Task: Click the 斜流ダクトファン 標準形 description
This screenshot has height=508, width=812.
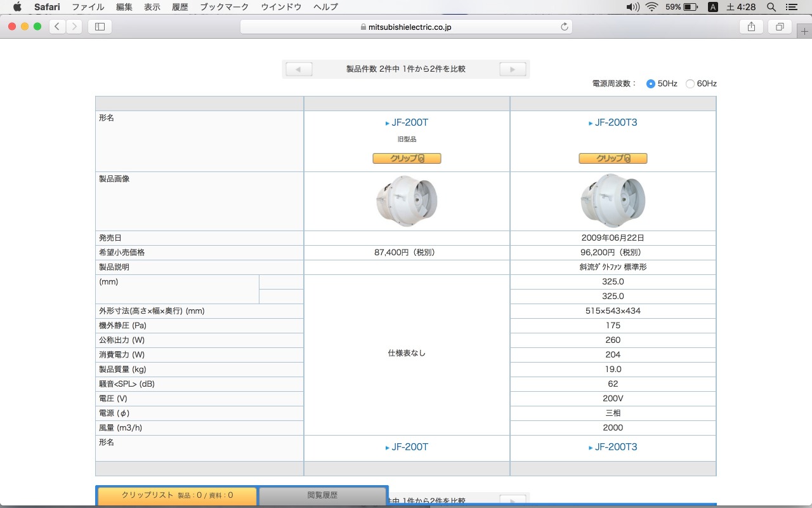Action: pyautogui.click(x=613, y=267)
